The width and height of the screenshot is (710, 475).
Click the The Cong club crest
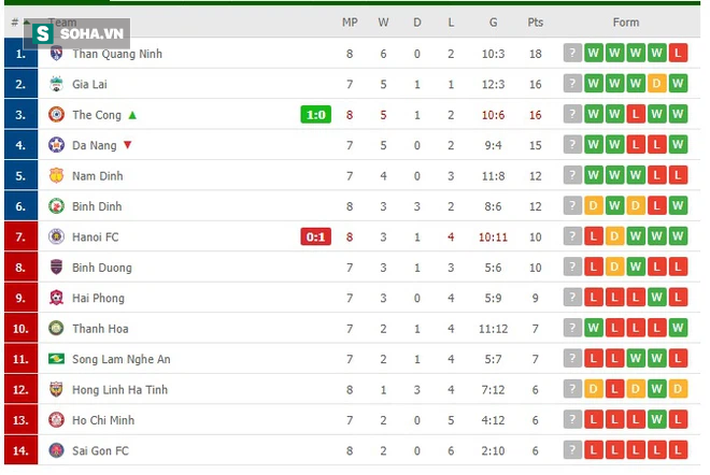coord(56,115)
